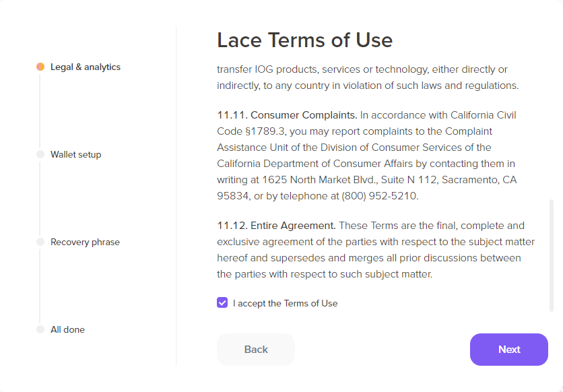Click the Lace Terms of Use heading
563x392 pixels.
pos(304,40)
